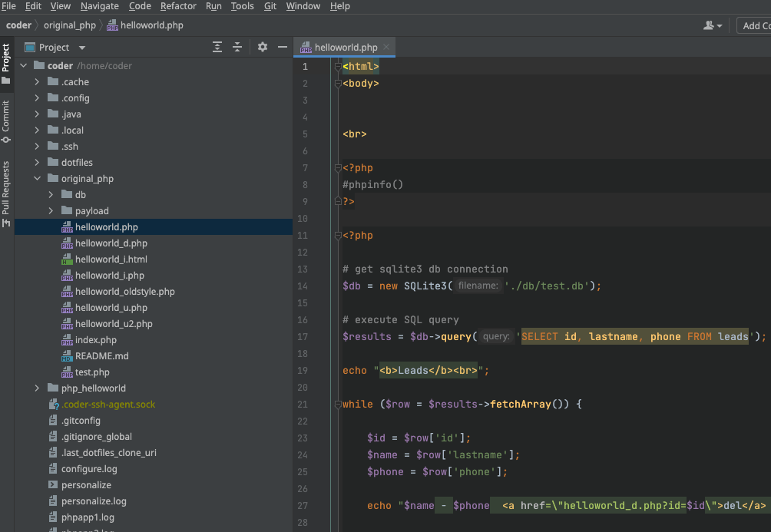Click the code reviewers icon near Add button

pyautogui.click(x=710, y=25)
